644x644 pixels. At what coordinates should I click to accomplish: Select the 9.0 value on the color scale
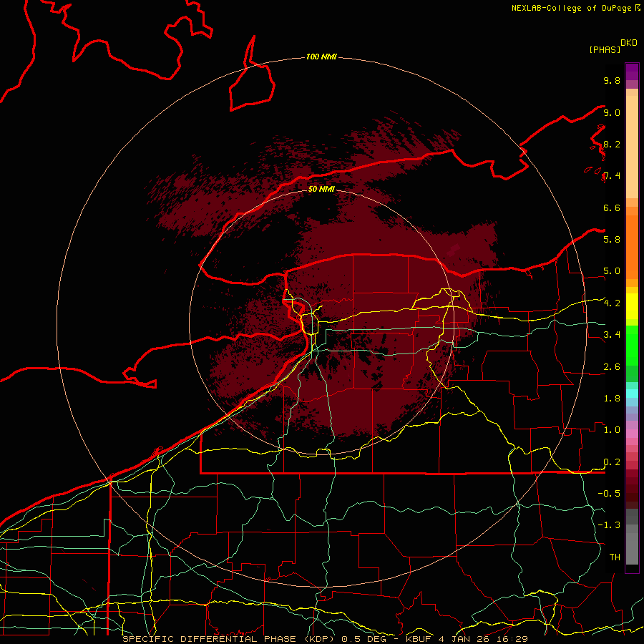(612, 112)
